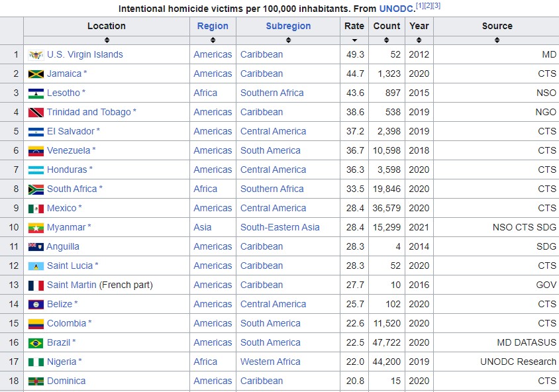Viewport: 559px width, 392px height.
Task: Sort table by Count column arrows
Action: click(386, 40)
